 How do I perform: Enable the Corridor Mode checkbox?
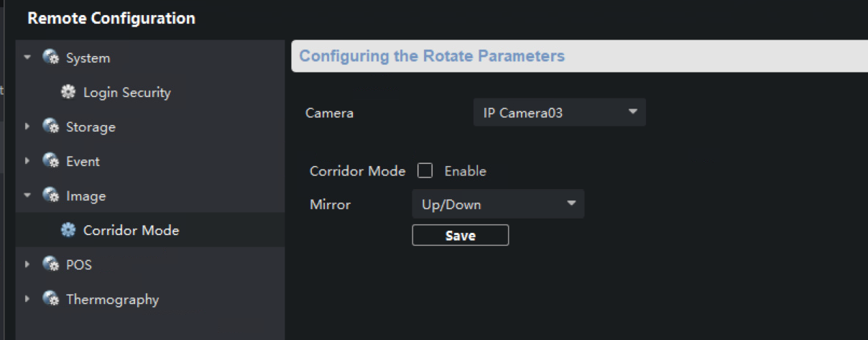pos(425,171)
